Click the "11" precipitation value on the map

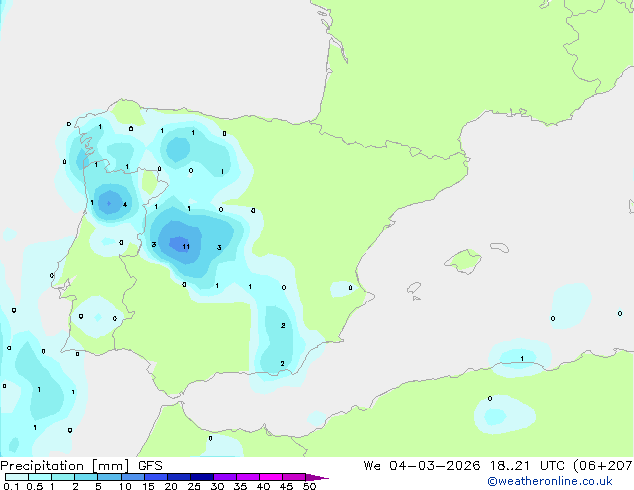(186, 247)
